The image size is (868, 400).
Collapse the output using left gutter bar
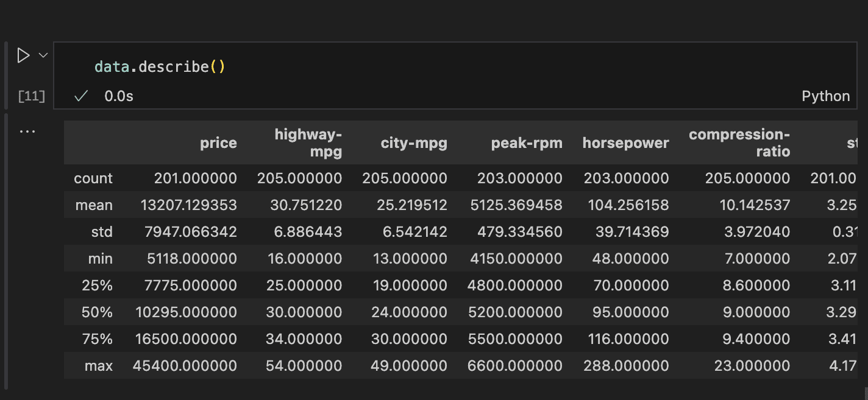tap(6, 250)
